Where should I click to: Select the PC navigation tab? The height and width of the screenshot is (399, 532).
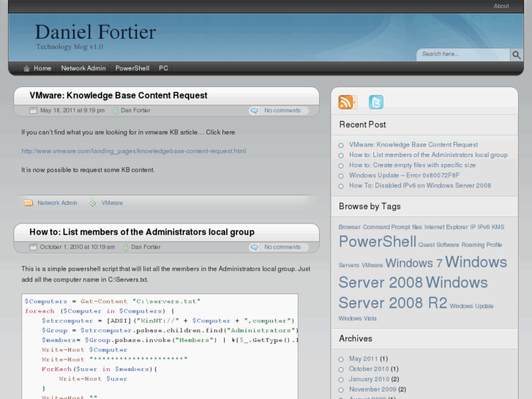(x=163, y=68)
